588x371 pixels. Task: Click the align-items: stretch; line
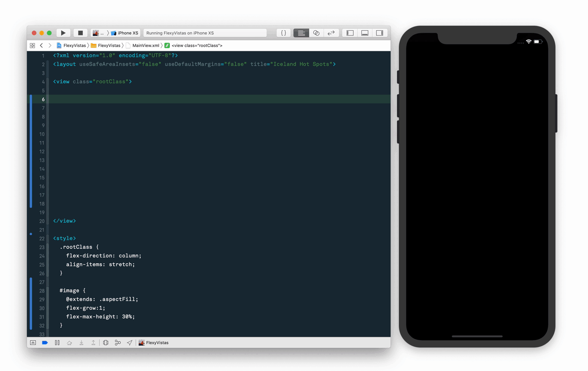100,264
